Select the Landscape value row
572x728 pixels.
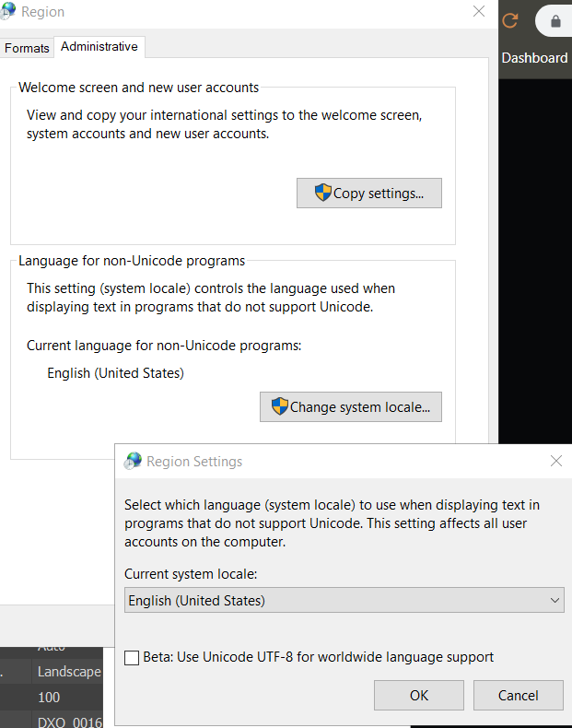[x=68, y=672]
